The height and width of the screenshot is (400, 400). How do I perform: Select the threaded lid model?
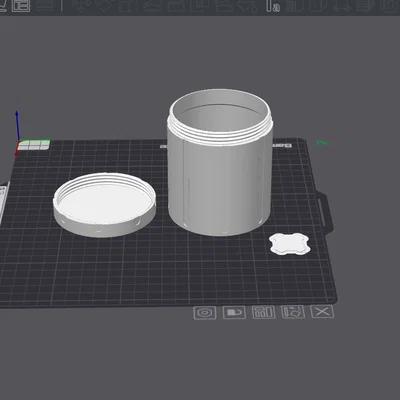tap(104, 205)
